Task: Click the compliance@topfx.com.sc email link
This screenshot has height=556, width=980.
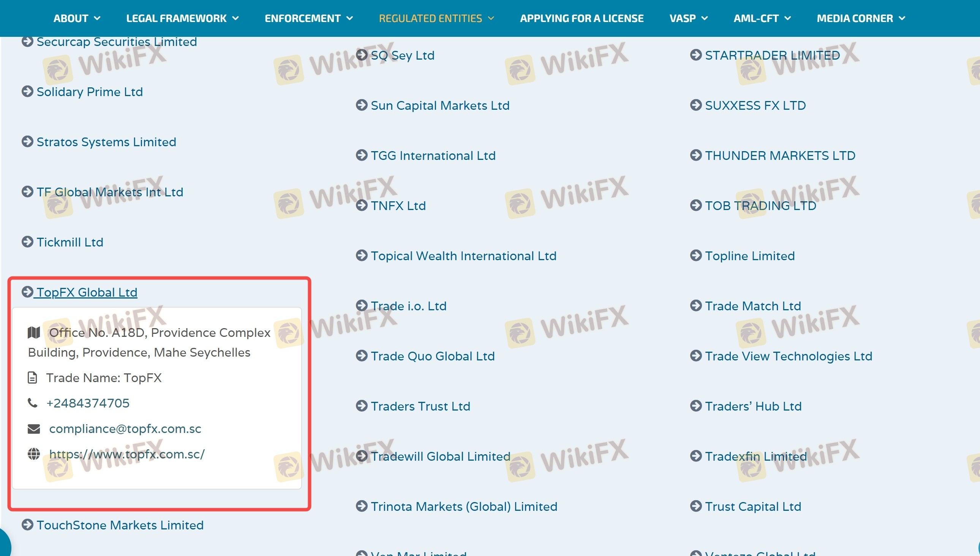Action: click(125, 429)
